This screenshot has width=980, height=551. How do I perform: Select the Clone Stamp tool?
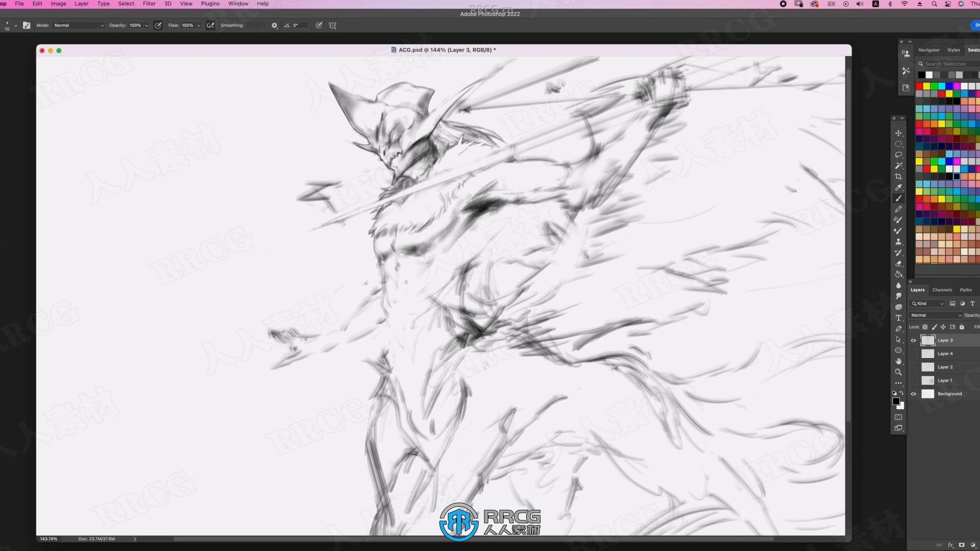(x=898, y=242)
